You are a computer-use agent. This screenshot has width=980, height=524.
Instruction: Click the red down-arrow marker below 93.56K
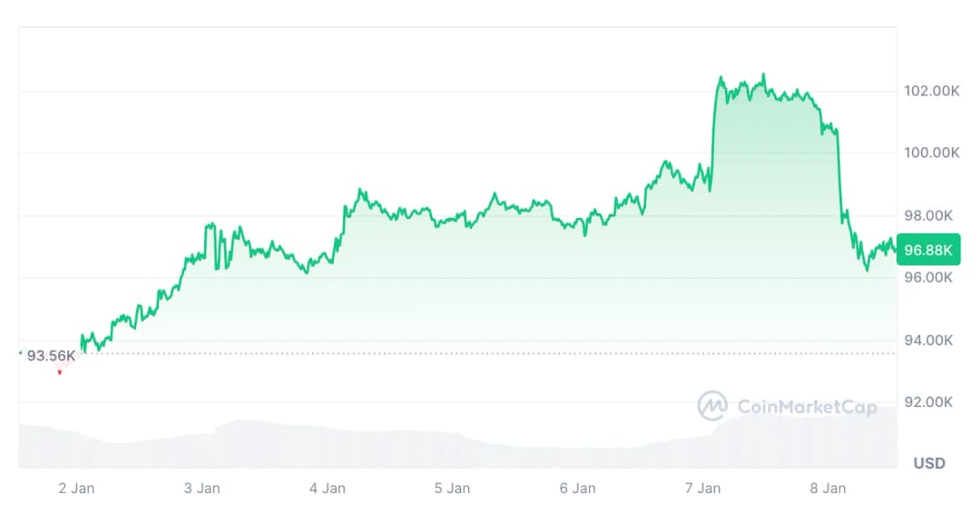[x=60, y=372]
